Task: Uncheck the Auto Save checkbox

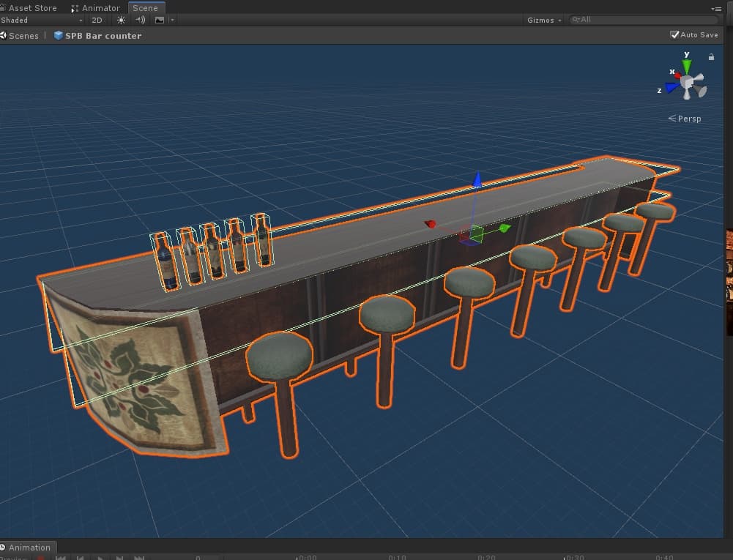Action: tap(674, 34)
